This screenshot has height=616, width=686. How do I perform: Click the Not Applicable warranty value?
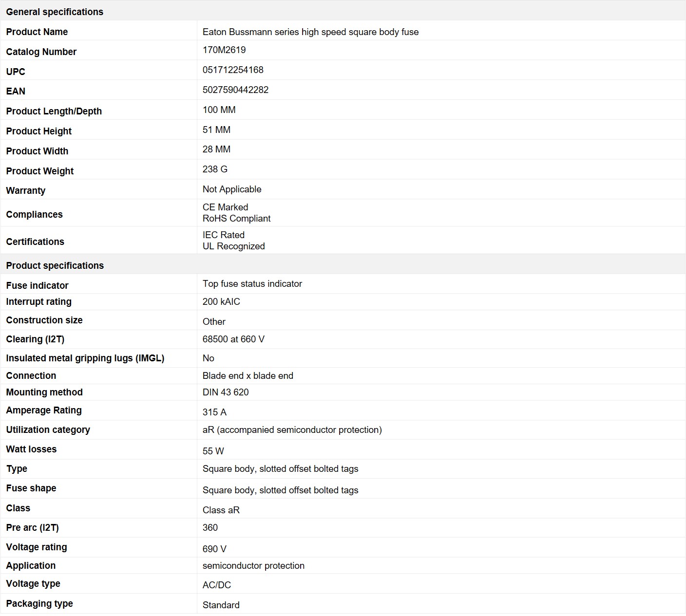click(x=232, y=189)
